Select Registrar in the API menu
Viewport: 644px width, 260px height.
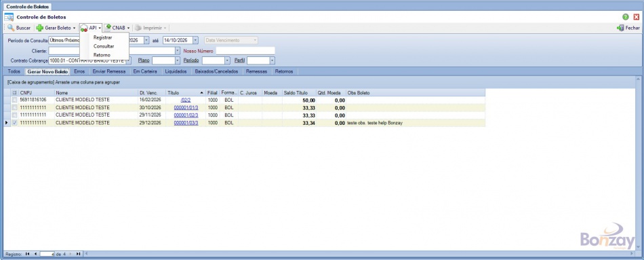point(102,37)
